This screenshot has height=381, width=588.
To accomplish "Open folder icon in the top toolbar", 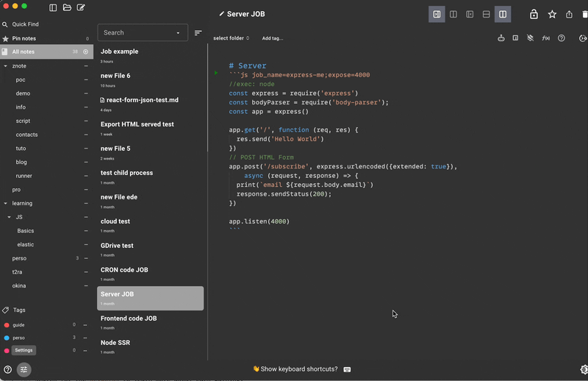I will [x=67, y=7].
